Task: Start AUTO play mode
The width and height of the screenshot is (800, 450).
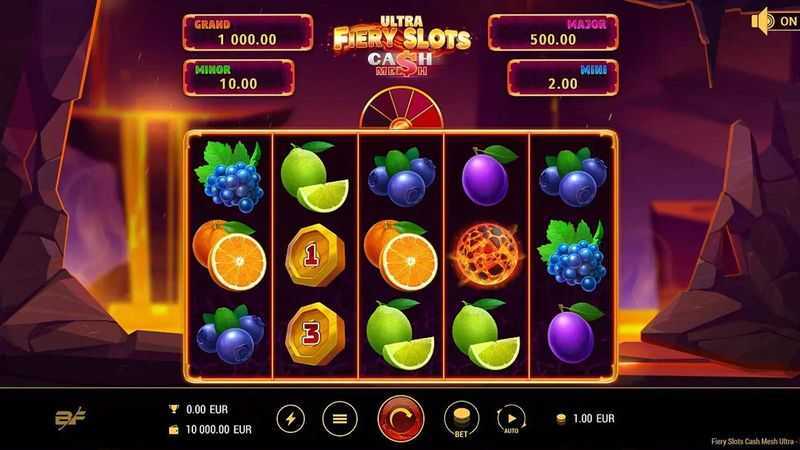Action: click(511, 419)
